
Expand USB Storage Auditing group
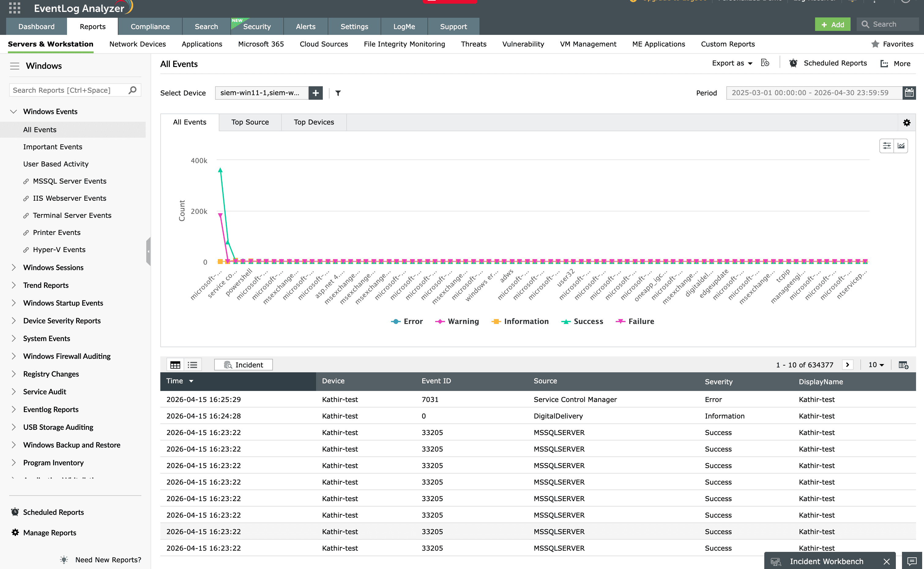[x=13, y=427]
